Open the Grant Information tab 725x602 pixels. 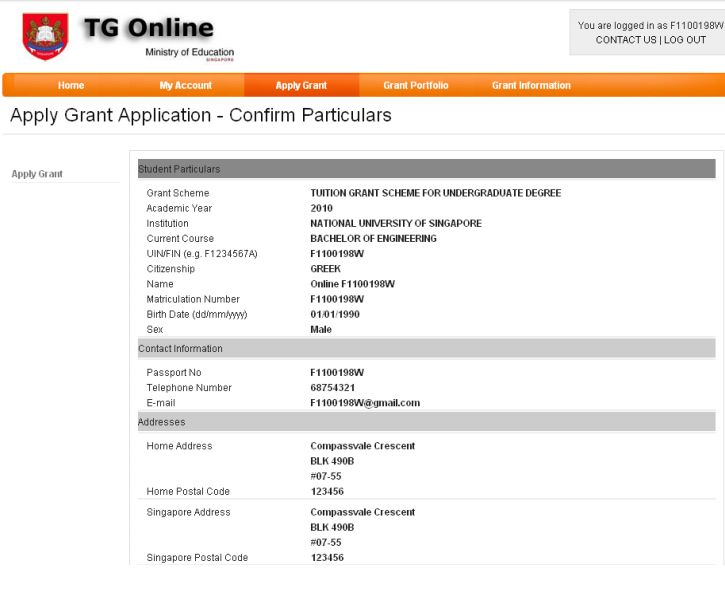531,86
